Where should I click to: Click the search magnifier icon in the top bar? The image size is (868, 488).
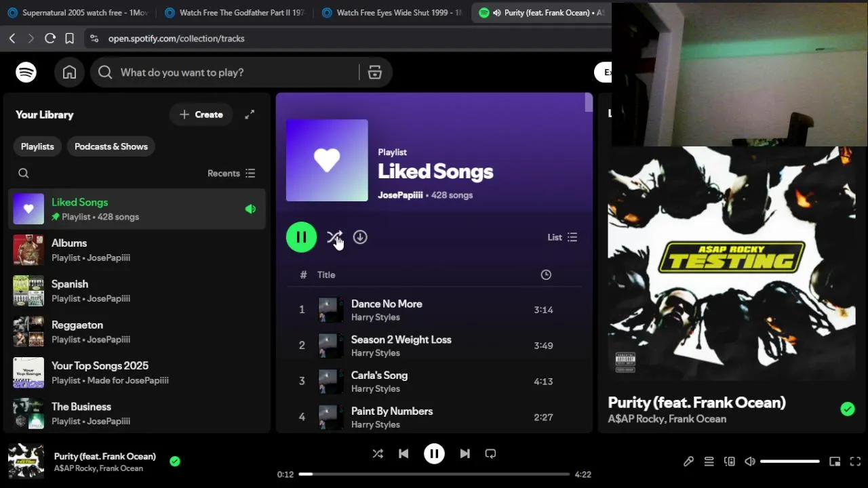coord(105,73)
